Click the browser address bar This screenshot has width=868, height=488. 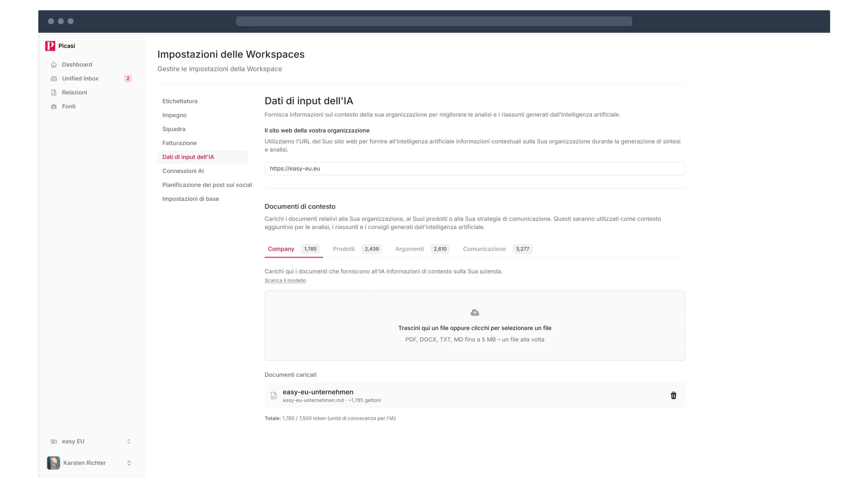(x=434, y=21)
